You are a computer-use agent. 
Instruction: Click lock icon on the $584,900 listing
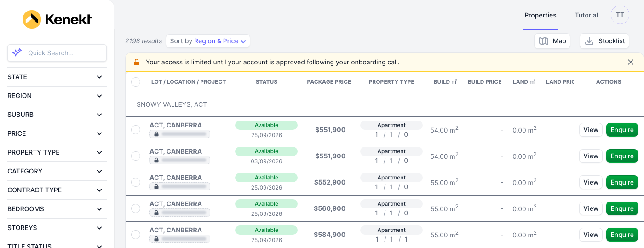[x=156, y=239]
